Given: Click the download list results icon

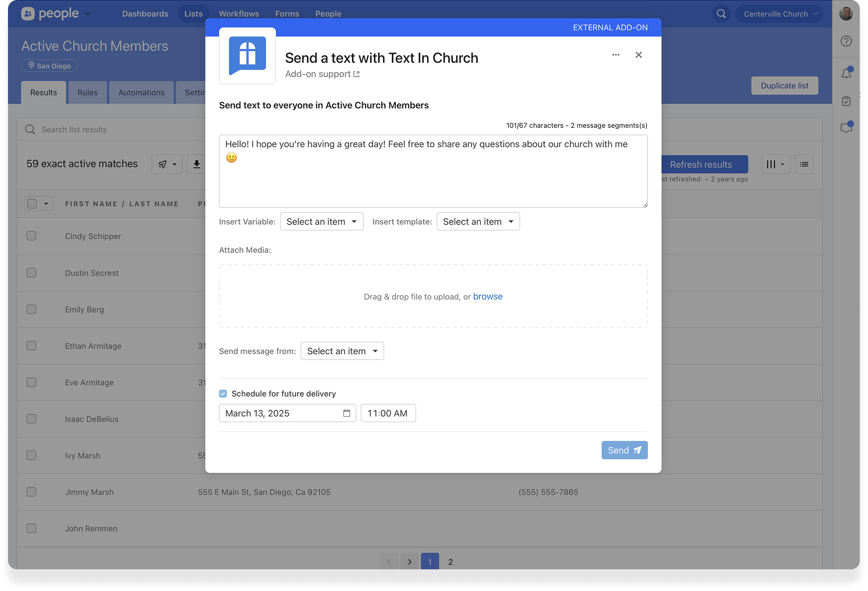Looking at the screenshot, I should [x=197, y=164].
